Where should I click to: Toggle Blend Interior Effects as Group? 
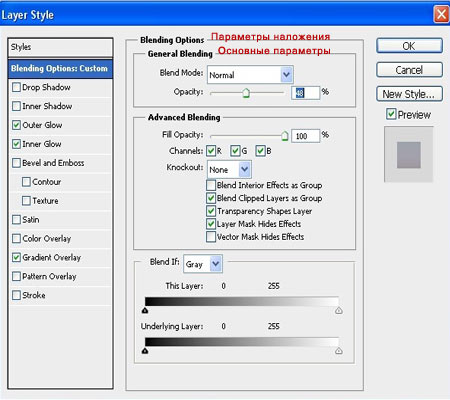pyautogui.click(x=211, y=185)
